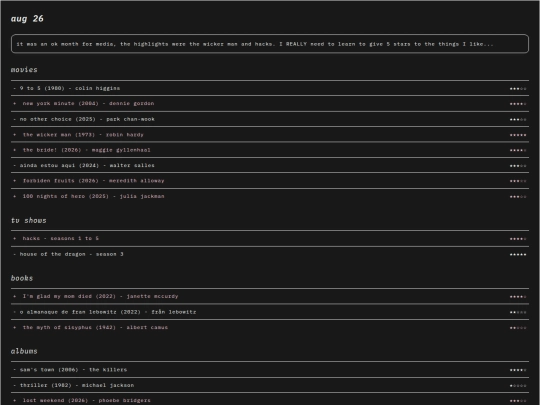540x405 pixels.
Task: Click star rating for house of the dragon
Action: coord(518,255)
